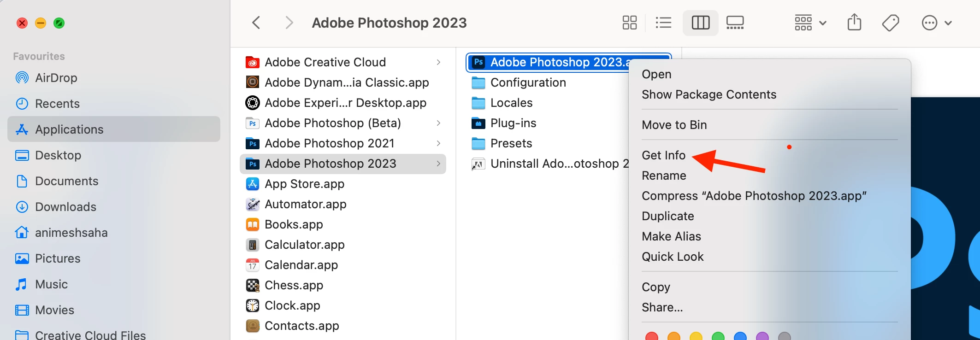This screenshot has height=340, width=980.
Task: Choose Move to Bin
Action: click(x=674, y=125)
